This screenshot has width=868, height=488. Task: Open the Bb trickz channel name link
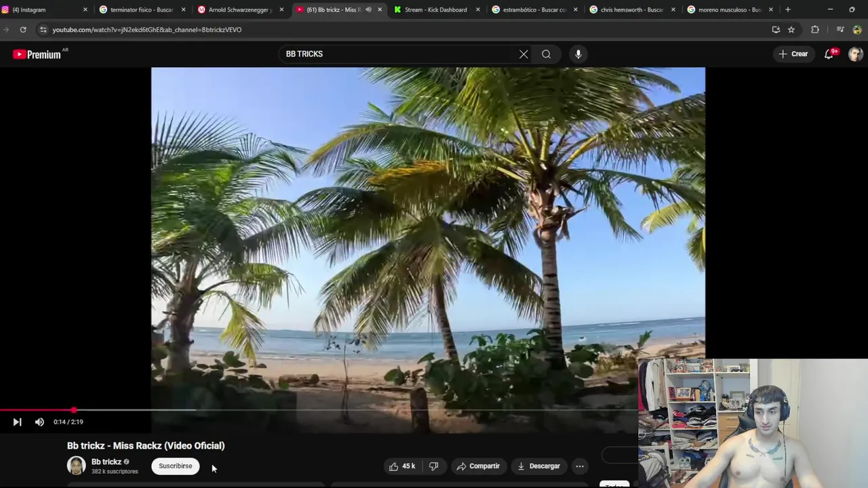tap(106, 462)
